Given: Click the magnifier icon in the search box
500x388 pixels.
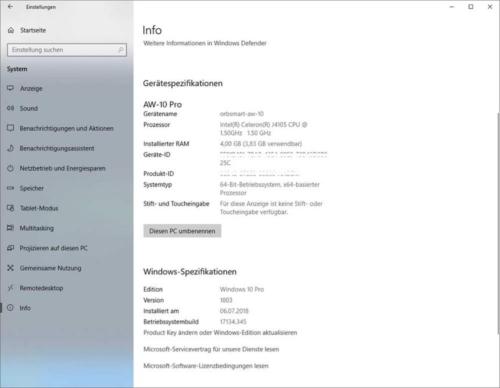Looking at the screenshot, I should coord(121,50).
